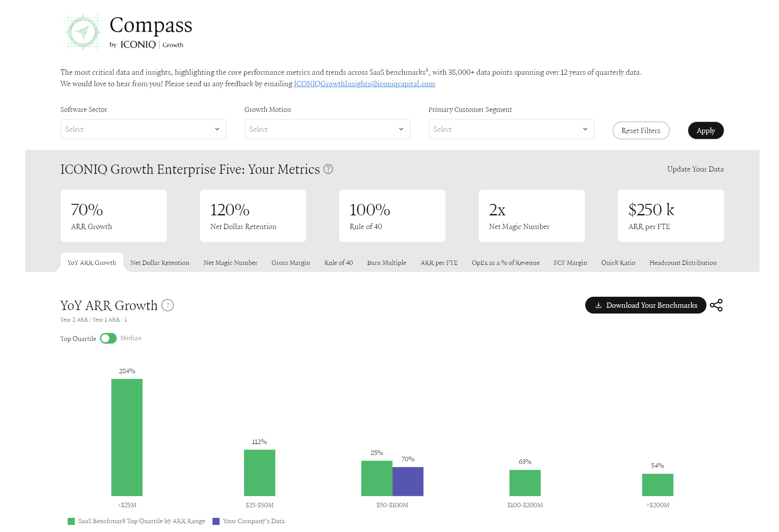Click the Reset Filters button
Screen dimensions: 779x532
[x=641, y=130]
